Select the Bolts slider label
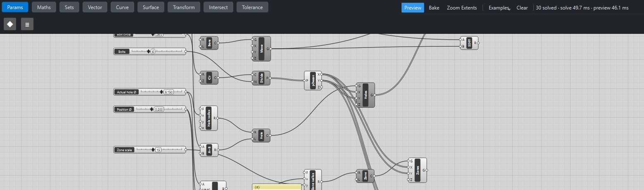 122,51
